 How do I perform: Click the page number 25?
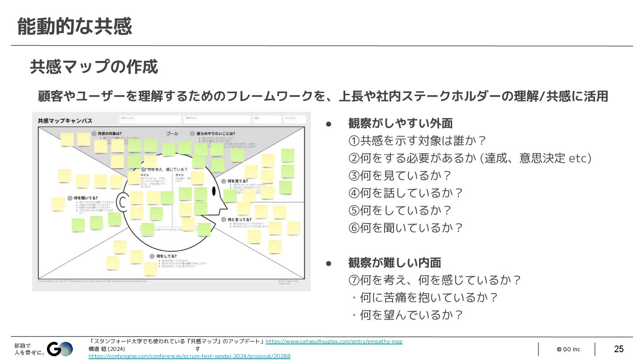tap(619, 349)
